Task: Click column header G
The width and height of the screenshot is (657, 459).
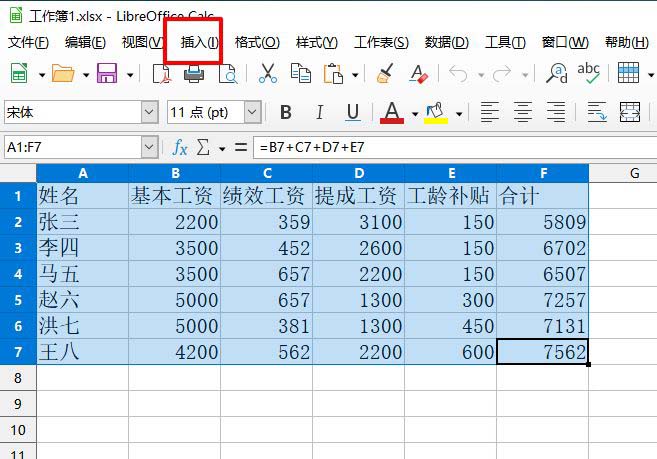Action: coord(633,173)
